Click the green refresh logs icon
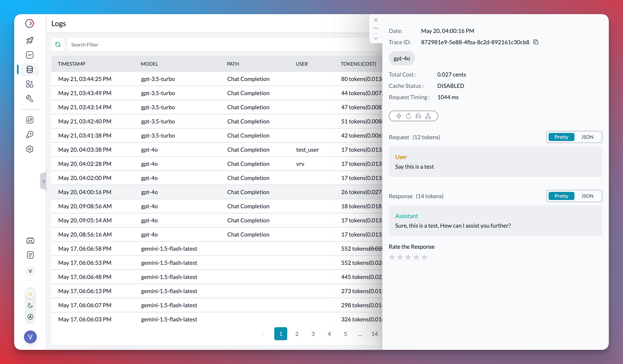Image resolution: width=623 pixels, height=364 pixels. point(58,44)
